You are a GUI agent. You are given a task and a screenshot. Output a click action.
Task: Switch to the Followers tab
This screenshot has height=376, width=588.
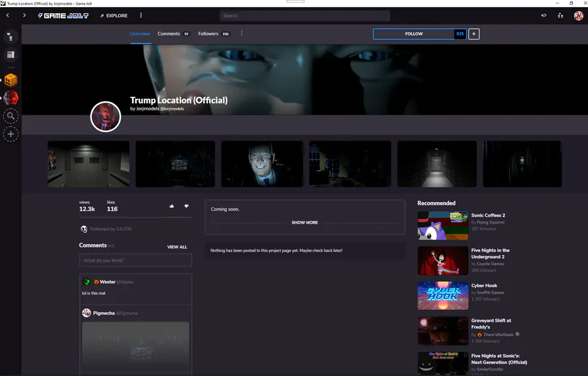click(x=214, y=34)
